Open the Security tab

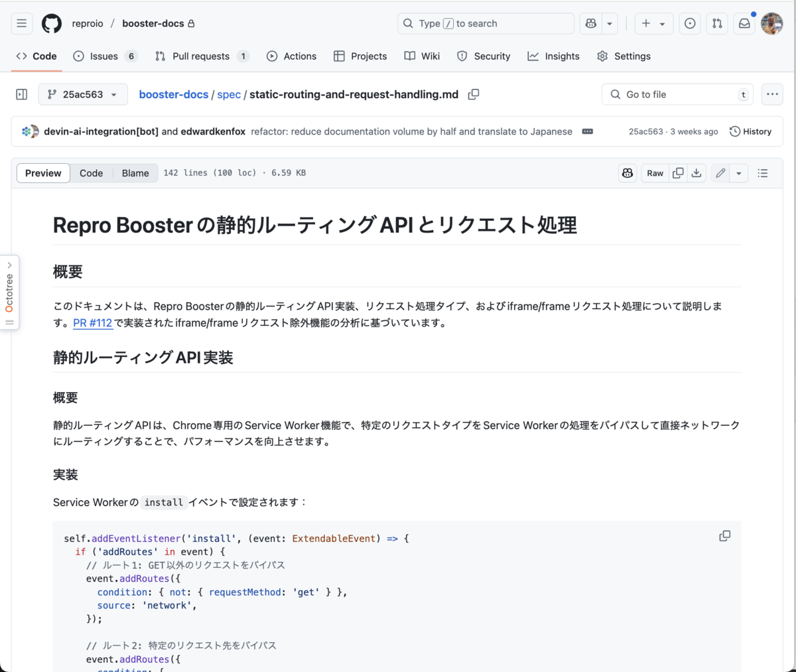pos(484,56)
